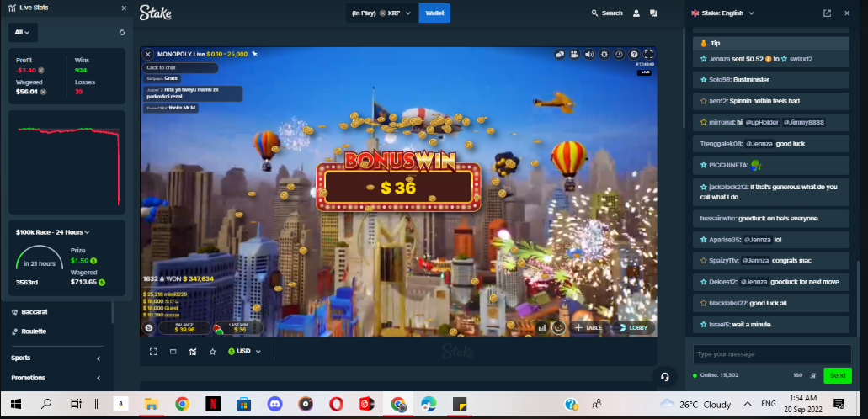Click the 'Click to chat' field
This screenshot has width=868, height=419.
point(180,68)
